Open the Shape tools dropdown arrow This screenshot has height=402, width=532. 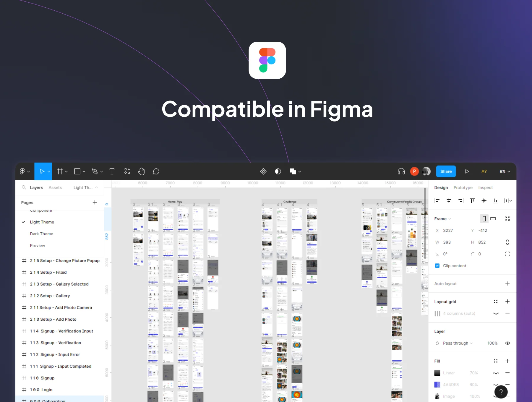click(x=84, y=171)
